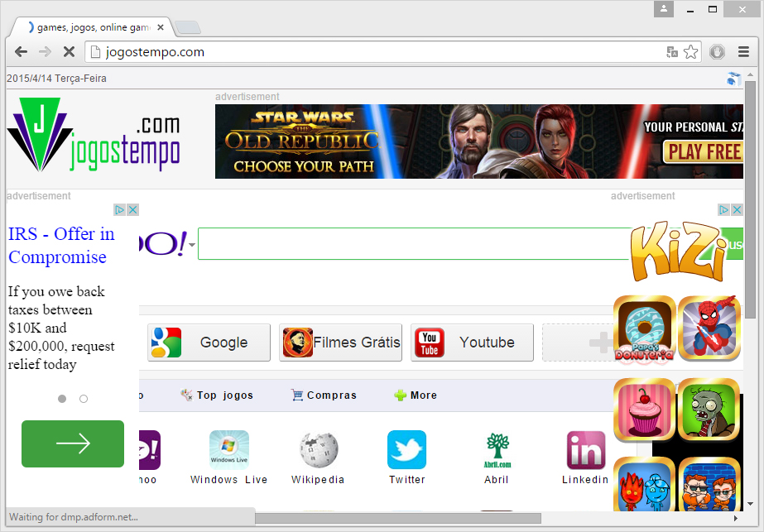Click the horizontal page scrollbar thumb
The height and width of the screenshot is (532, 764).
pyautogui.click(x=397, y=518)
